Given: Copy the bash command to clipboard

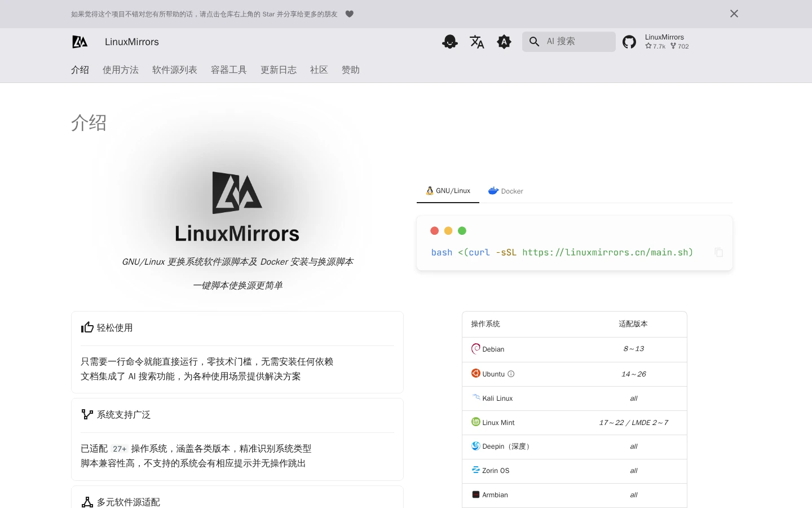Looking at the screenshot, I should [x=718, y=252].
